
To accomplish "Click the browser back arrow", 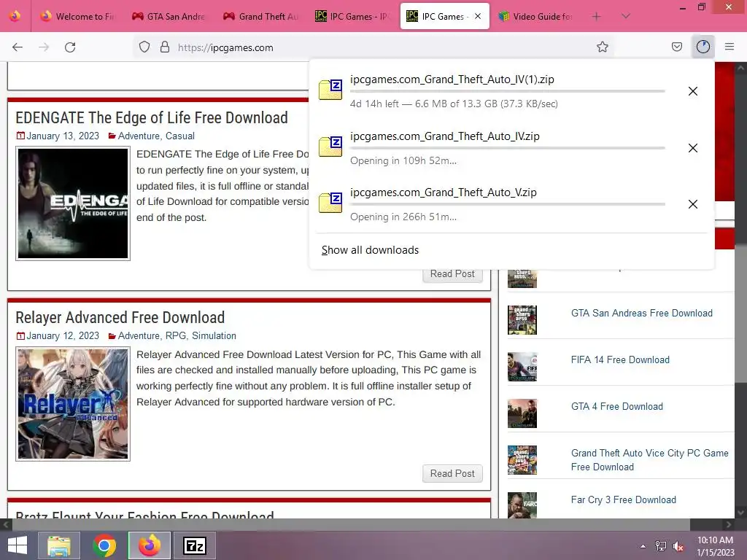I will point(18,47).
